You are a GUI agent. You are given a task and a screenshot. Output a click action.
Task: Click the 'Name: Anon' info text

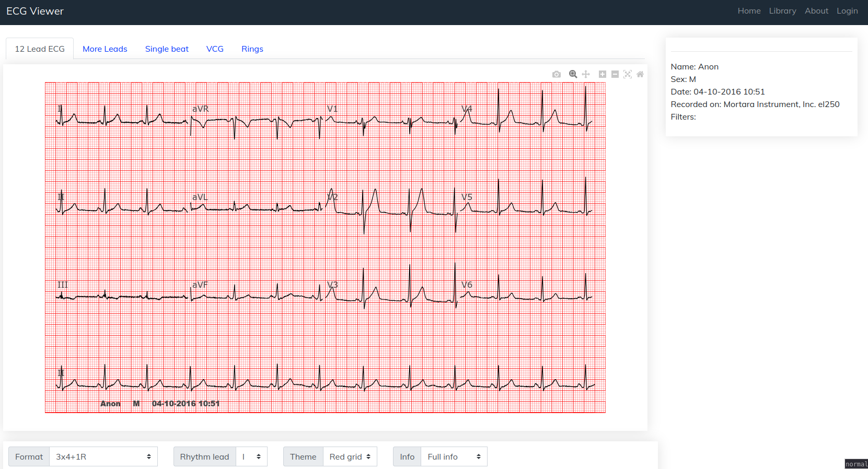point(695,67)
